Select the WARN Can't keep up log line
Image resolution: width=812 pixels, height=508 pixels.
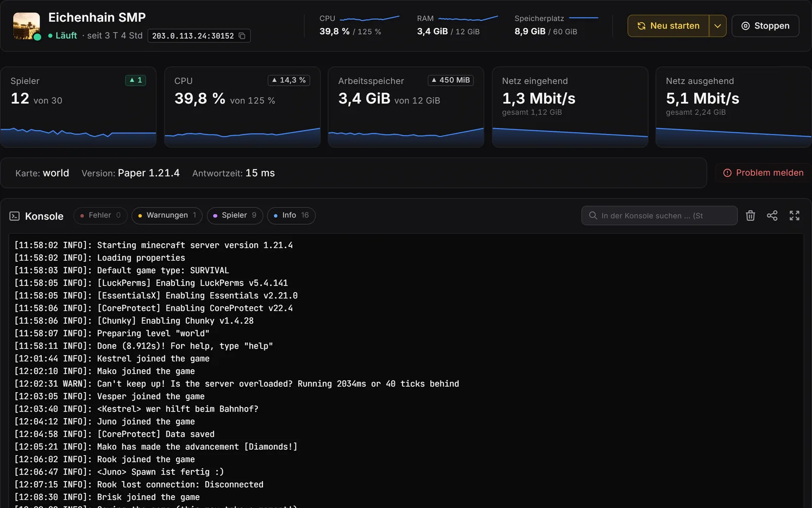click(x=236, y=384)
